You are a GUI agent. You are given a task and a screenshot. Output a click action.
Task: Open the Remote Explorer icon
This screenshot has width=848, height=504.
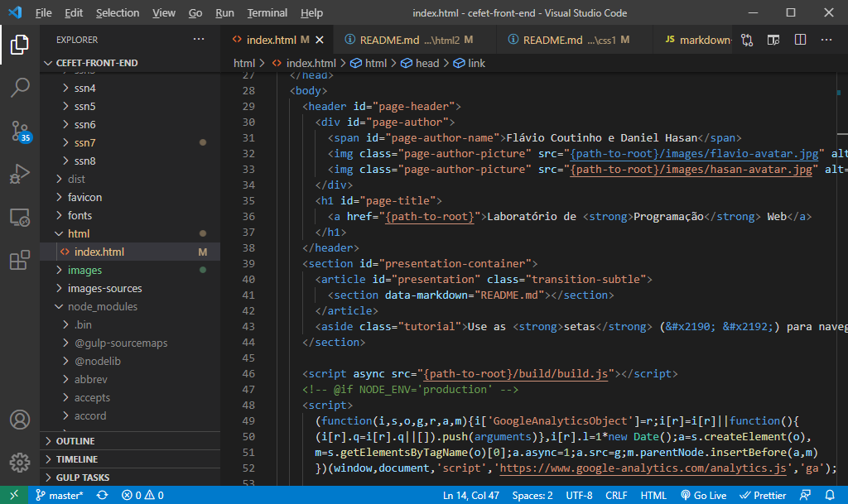(20, 217)
